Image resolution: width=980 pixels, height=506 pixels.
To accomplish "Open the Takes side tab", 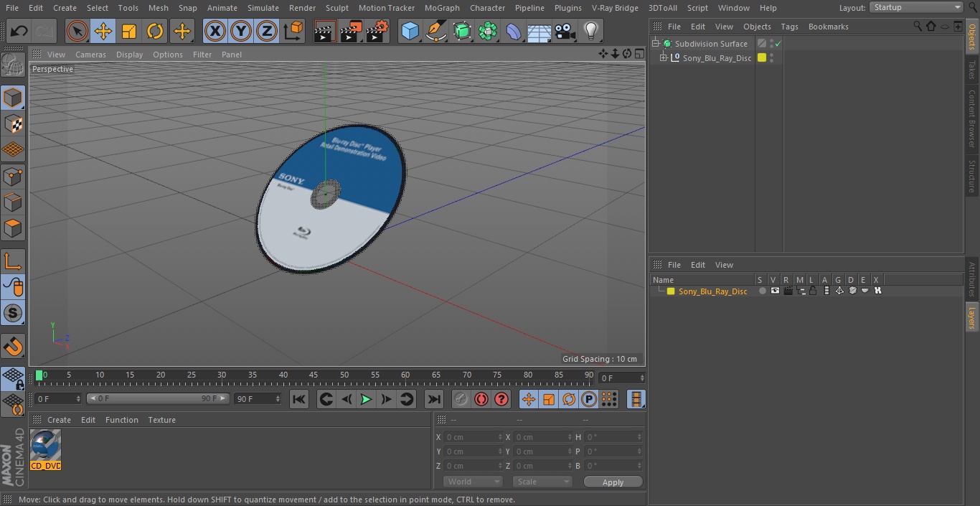I will (972, 70).
